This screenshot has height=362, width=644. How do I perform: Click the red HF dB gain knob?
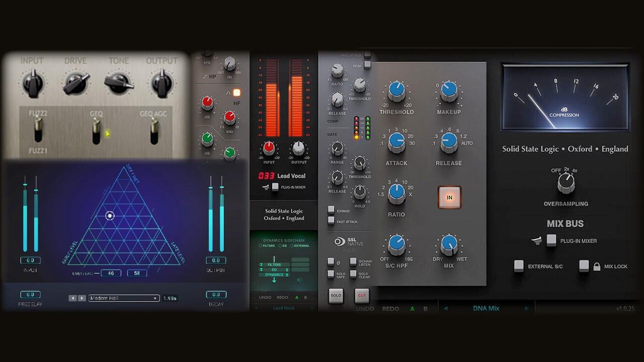207,104
